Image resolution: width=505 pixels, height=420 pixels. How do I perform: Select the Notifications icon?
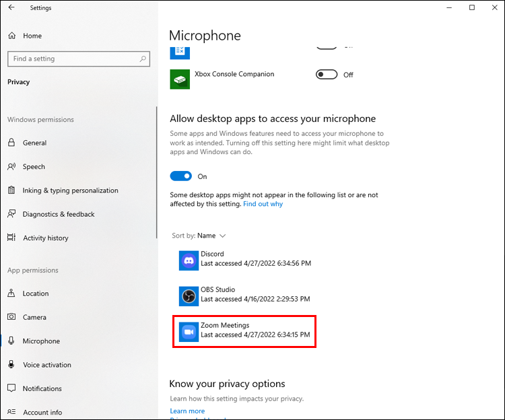pyautogui.click(x=11, y=388)
